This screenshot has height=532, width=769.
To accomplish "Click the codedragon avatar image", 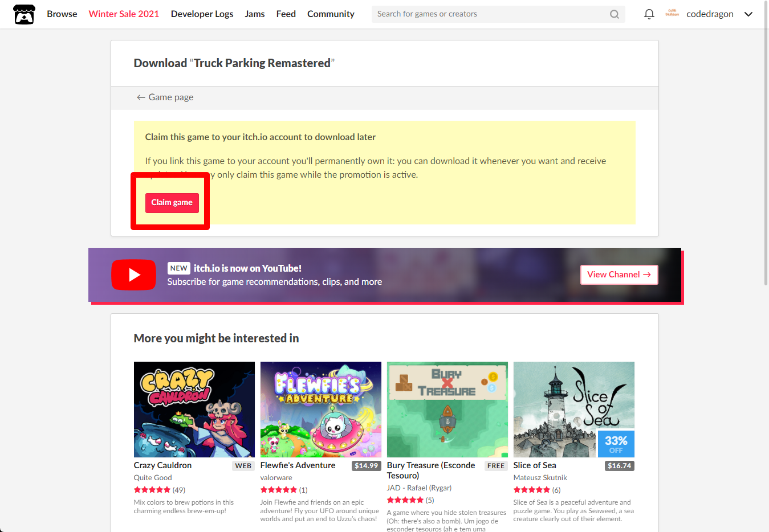I will click(x=672, y=14).
